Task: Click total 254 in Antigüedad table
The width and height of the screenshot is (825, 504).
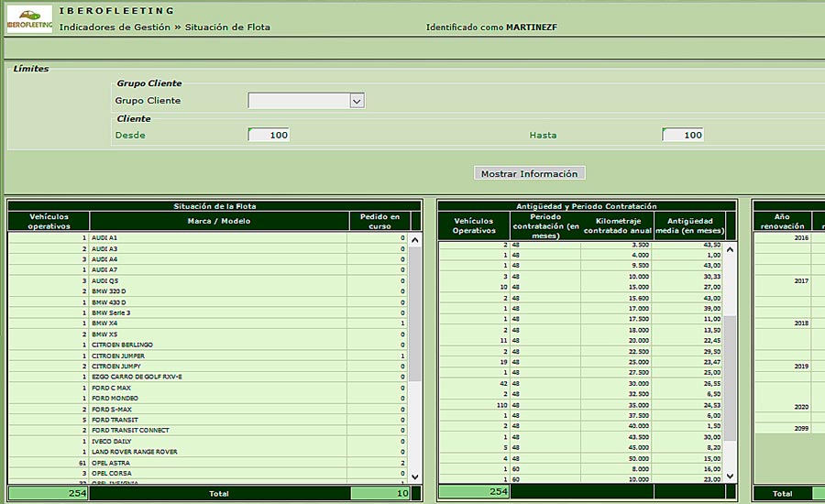Action: click(x=474, y=491)
